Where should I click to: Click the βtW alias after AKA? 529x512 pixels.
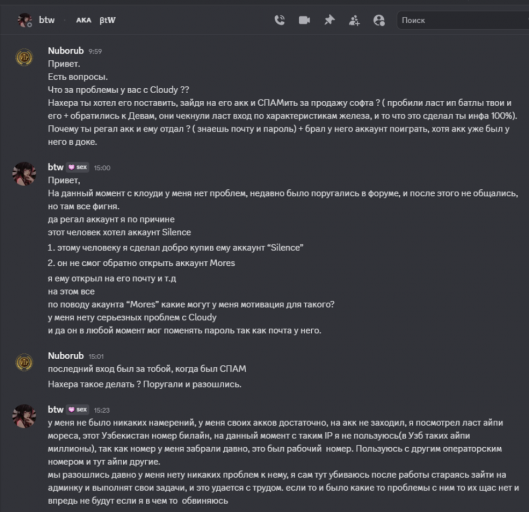[x=107, y=20]
